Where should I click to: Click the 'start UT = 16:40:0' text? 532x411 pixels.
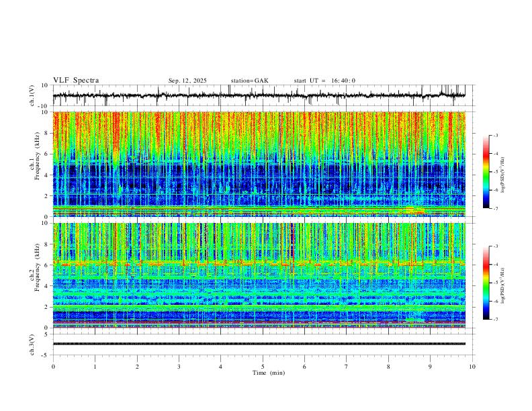[x=324, y=81]
